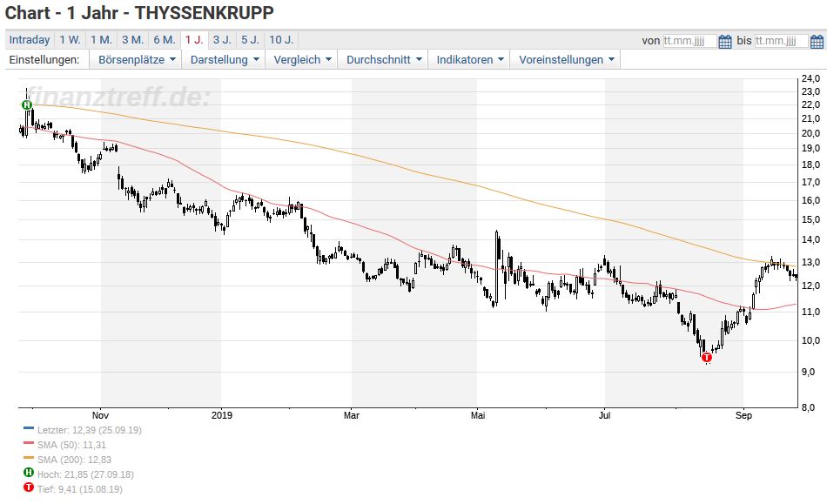The width and height of the screenshot is (827, 504).
Task: Click the 'Mai' x-axis label
Action: tap(478, 415)
